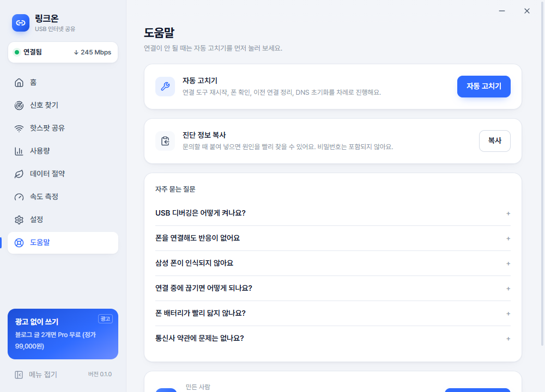Expand FAQ 통신사 약관에 문제는 없나요?
The image size is (545, 392).
click(x=333, y=338)
